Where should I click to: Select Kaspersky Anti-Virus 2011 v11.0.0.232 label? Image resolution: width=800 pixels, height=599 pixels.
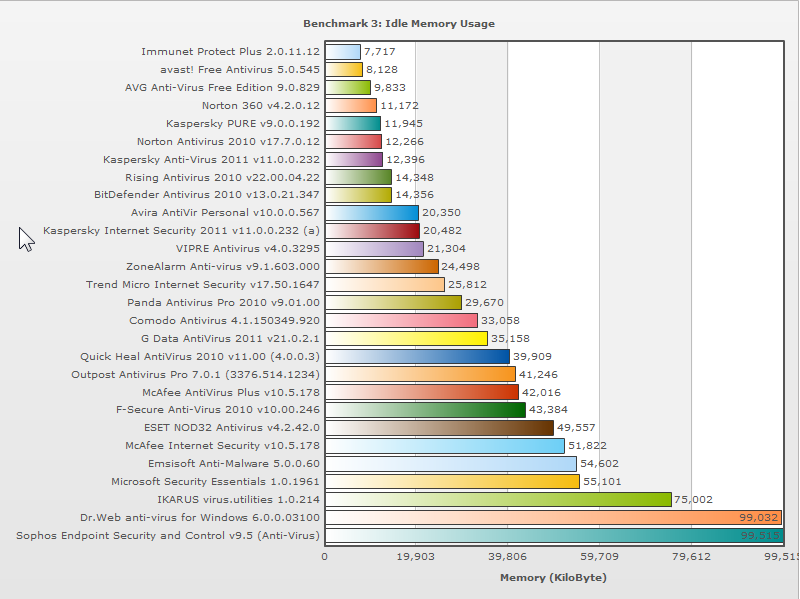click(x=212, y=160)
